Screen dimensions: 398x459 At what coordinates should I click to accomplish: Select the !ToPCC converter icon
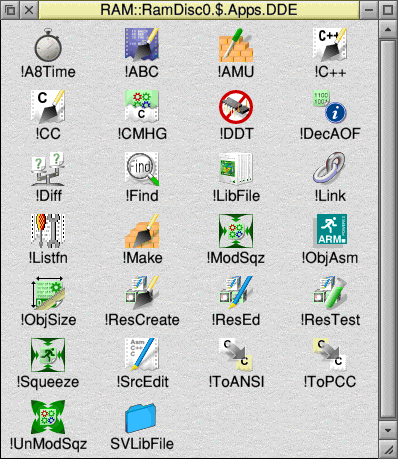click(x=330, y=355)
